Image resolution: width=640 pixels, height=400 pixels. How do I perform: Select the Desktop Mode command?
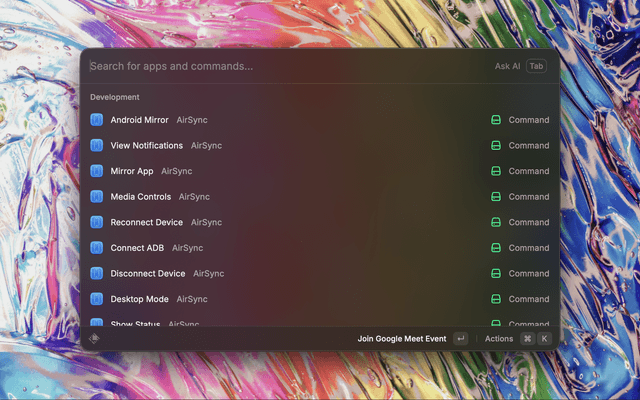point(140,299)
